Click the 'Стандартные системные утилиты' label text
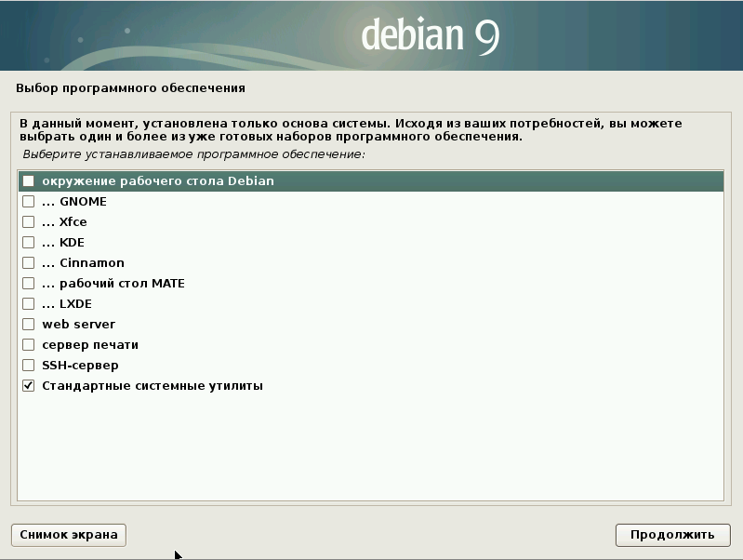 (153, 386)
